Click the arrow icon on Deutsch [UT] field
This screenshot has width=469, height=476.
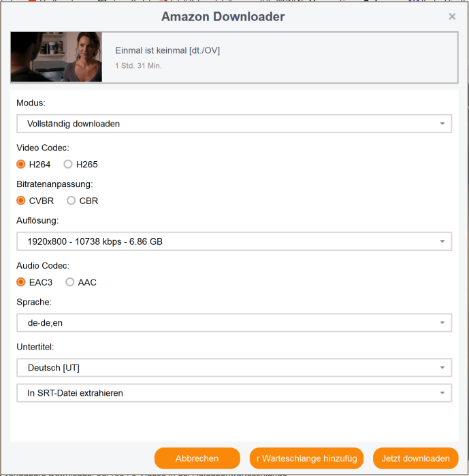tap(442, 368)
